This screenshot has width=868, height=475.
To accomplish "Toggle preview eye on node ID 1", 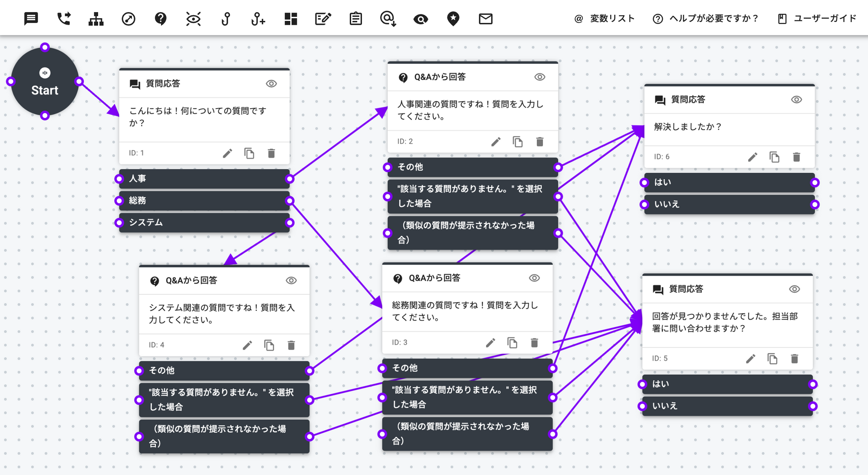I will (x=271, y=84).
